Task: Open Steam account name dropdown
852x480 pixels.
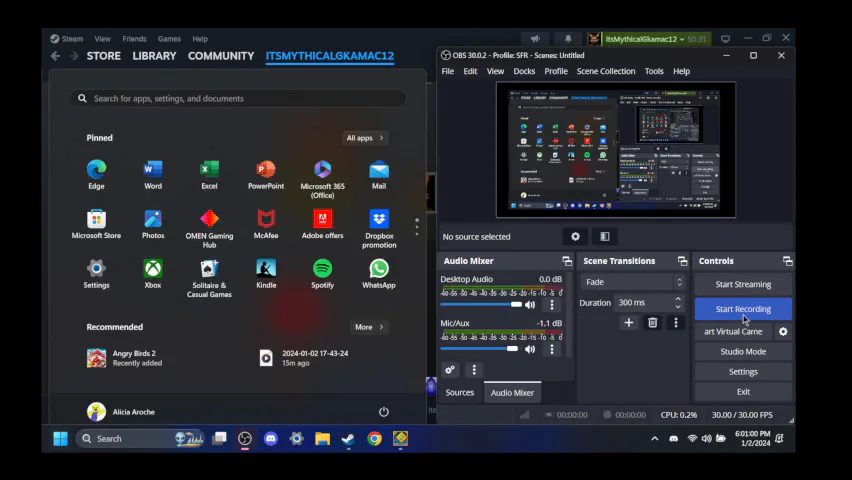Action: click(644, 39)
